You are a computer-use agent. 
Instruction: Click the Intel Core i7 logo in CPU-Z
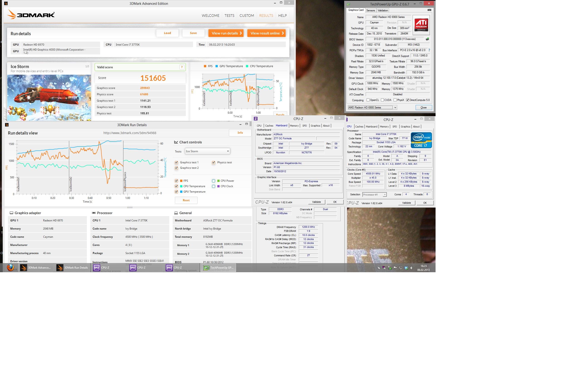coord(422,140)
